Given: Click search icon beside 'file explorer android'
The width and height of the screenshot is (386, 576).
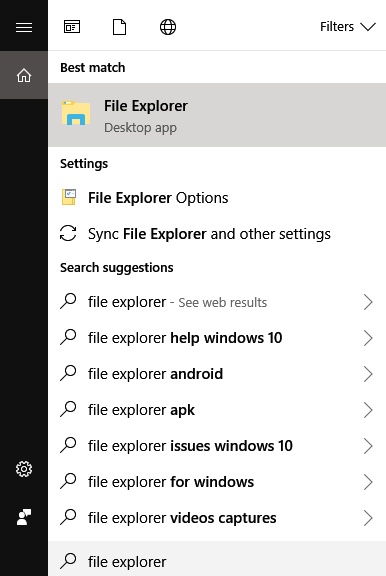Looking at the screenshot, I should point(68,372).
